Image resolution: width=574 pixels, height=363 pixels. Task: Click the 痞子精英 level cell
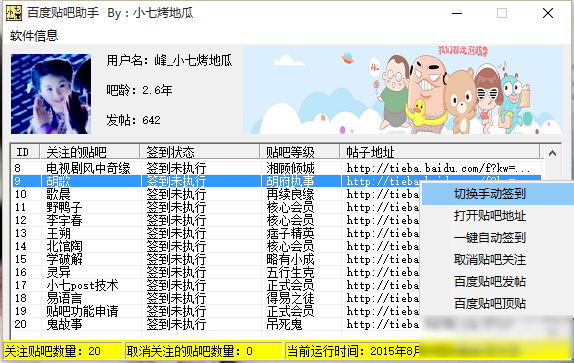point(290,233)
